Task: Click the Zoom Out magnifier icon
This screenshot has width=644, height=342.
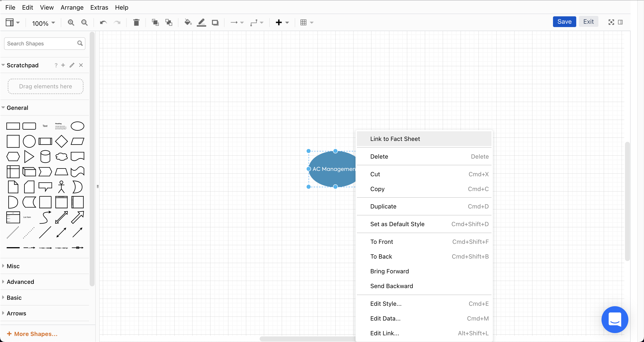Action: coord(85,23)
